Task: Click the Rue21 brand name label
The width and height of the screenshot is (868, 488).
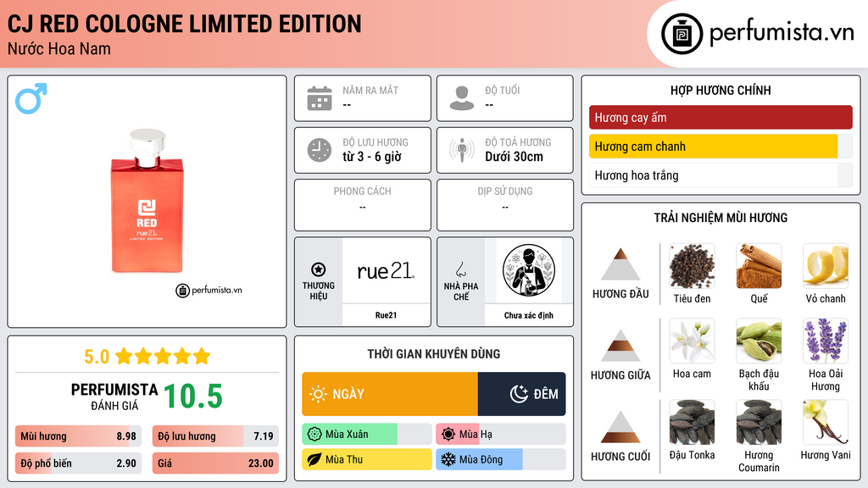Action: pos(386,315)
